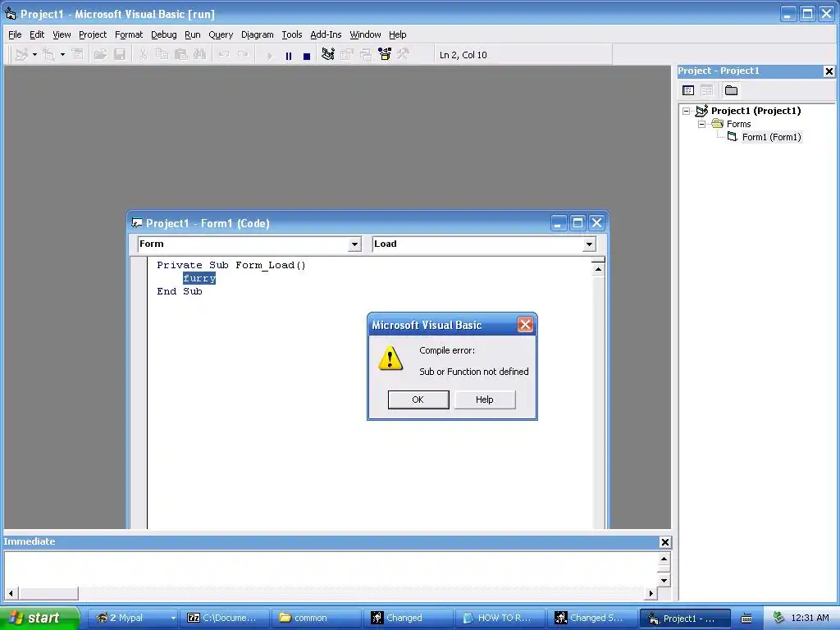Screen dimensions: 840x630
Task: Open the Run menu
Action: (x=192, y=34)
